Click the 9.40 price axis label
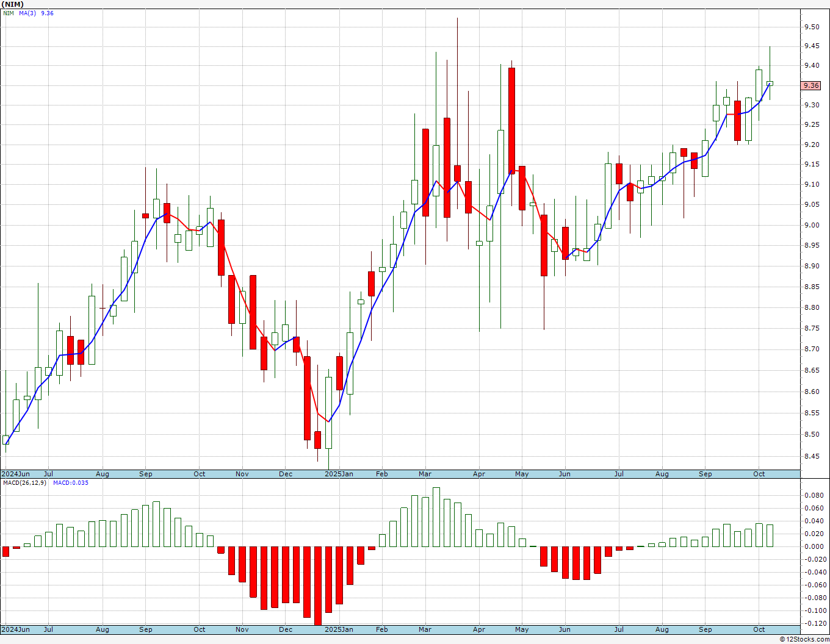 pos(812,66)
